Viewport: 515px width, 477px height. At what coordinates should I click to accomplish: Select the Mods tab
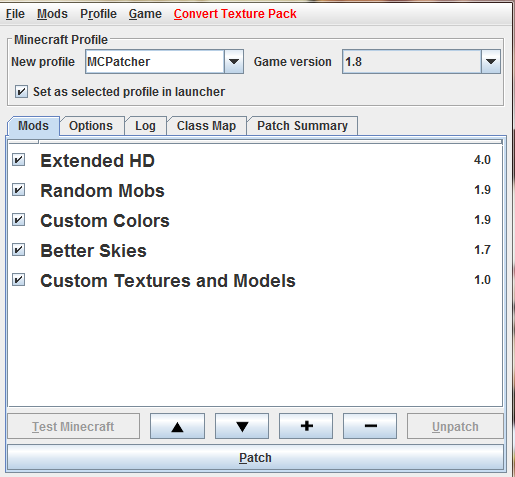click(33, 126)
